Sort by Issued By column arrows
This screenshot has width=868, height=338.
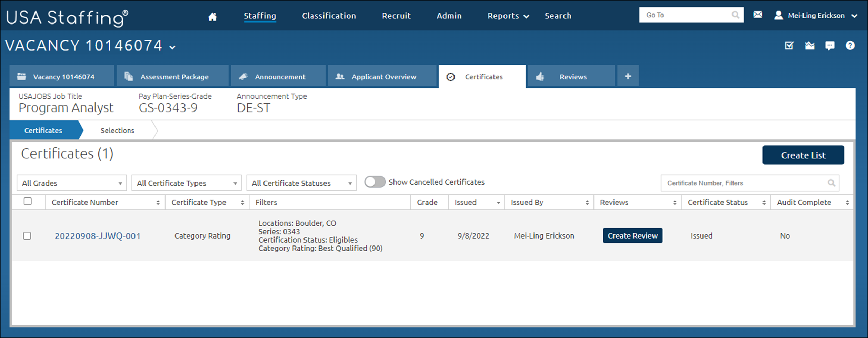coord(587,203)
